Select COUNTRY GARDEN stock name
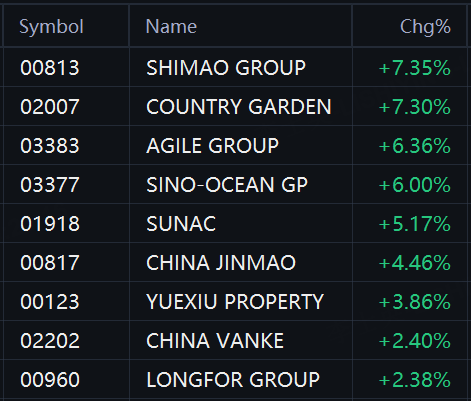Viewport: 471px width, 401px height. (239, 107)
